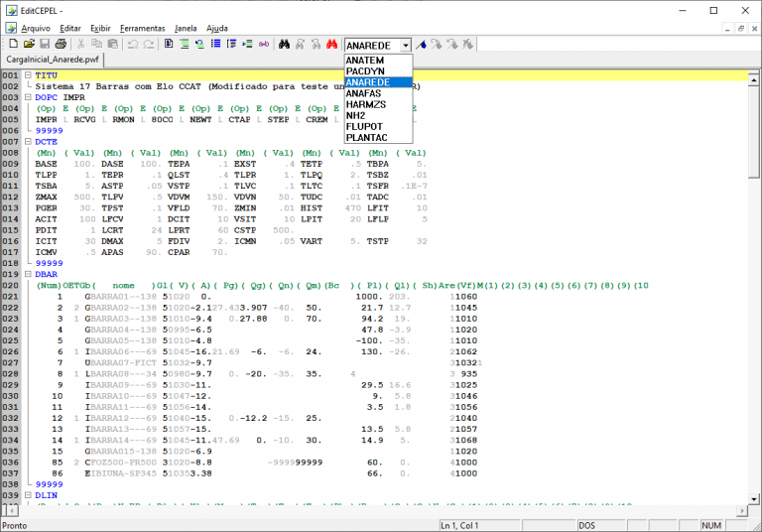Choose FLUPOT in the dropdown list
The width and height of the screenshot is (762, 532).
[364, 126]
